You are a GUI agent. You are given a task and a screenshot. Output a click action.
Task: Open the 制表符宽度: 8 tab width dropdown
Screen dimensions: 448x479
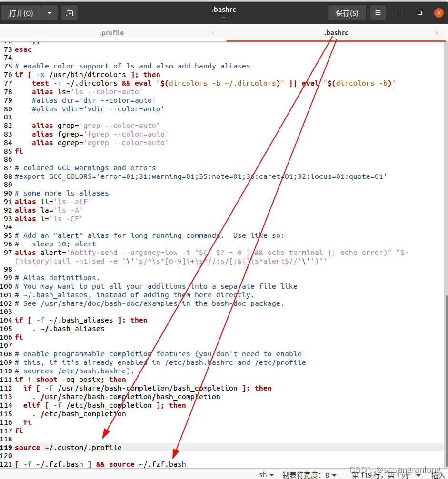point(309,474)
